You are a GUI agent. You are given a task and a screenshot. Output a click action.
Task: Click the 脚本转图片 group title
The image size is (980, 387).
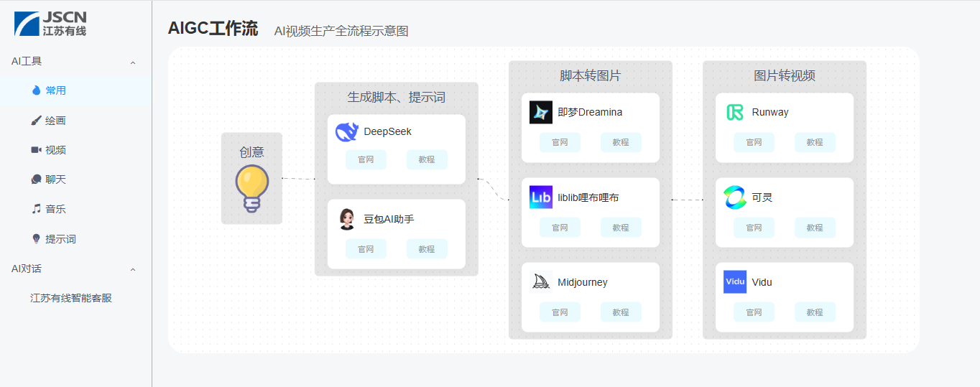[x=591, y=75]
